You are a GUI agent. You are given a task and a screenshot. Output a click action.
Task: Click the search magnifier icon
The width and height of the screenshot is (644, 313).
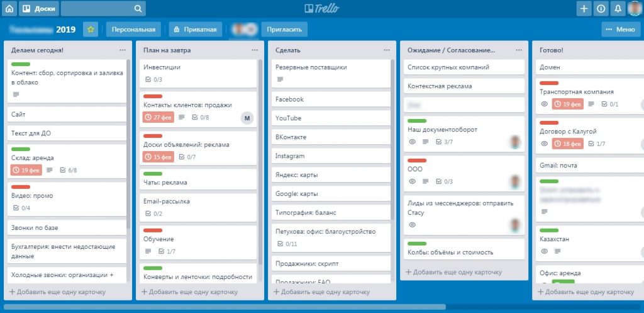(138, 8)
